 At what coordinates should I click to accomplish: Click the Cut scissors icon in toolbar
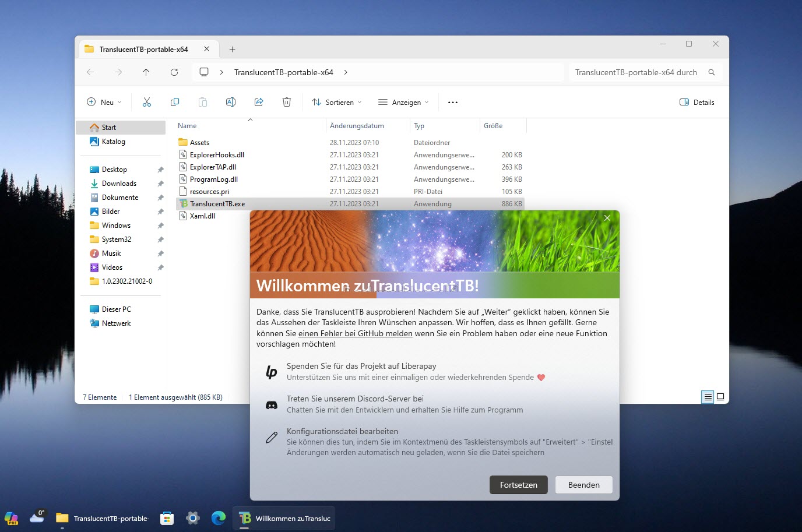(147, 102)
